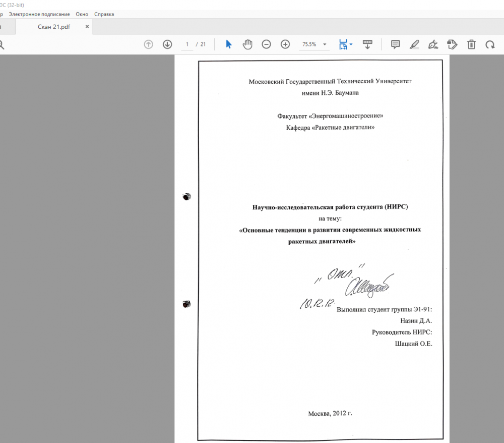The width and height of the screenshot is (504, 443).
Task: Switch to the Скан 21.pdf tab
Action: [x=54, y=27]
